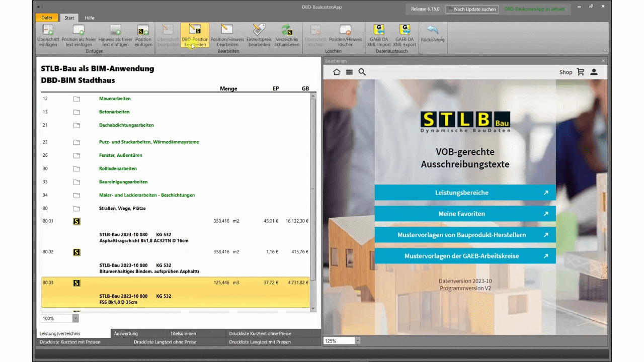This screenshot has height=362, width=644.
Task: Open the 125% zoom dropdown
Action: (x=358, y=341)
